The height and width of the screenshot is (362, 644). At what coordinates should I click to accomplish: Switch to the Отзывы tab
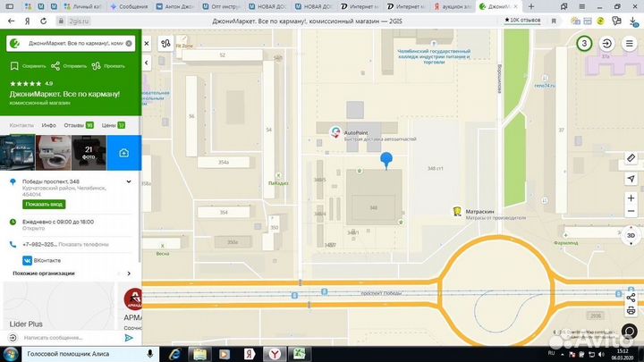[x=73, y=125]
